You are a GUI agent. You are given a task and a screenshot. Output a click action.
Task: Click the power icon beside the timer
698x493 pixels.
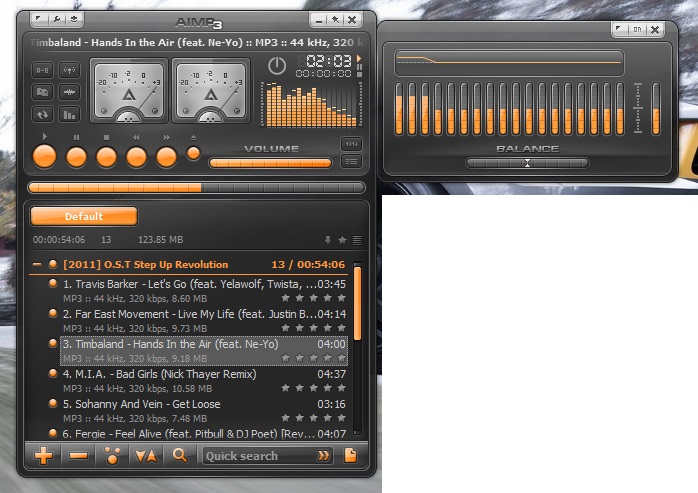tap(277, 66)
